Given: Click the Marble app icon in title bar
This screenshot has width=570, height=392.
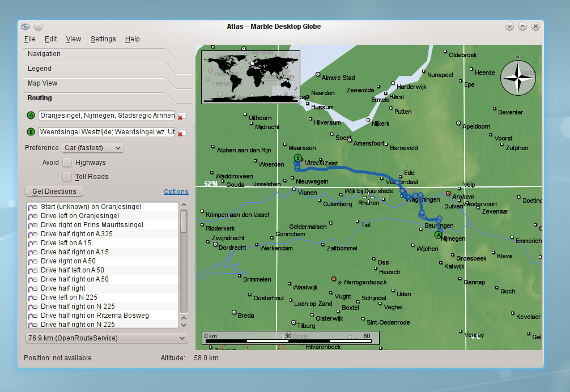Looking at the screenshot, I should (25, 27).
